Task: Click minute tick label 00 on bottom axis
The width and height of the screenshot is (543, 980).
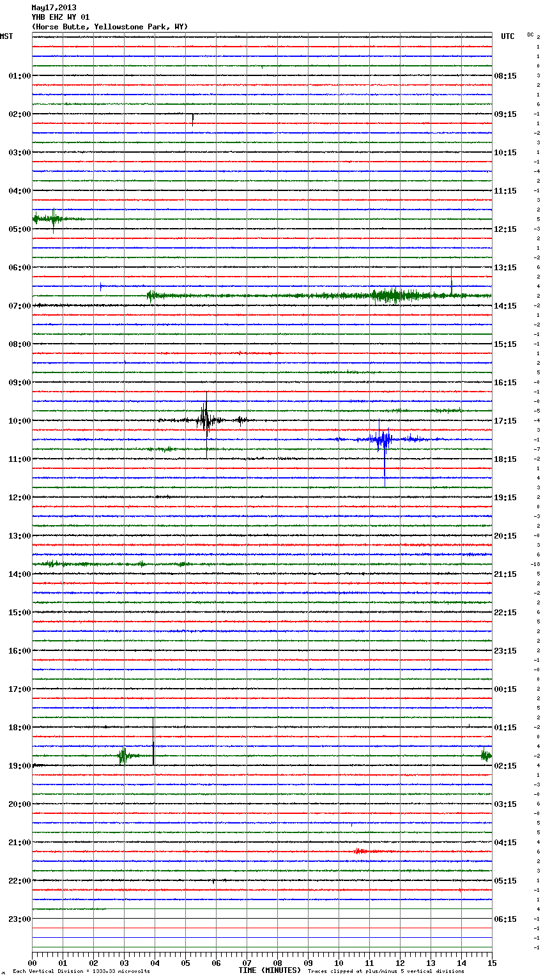Action: [x=32, y=963]
